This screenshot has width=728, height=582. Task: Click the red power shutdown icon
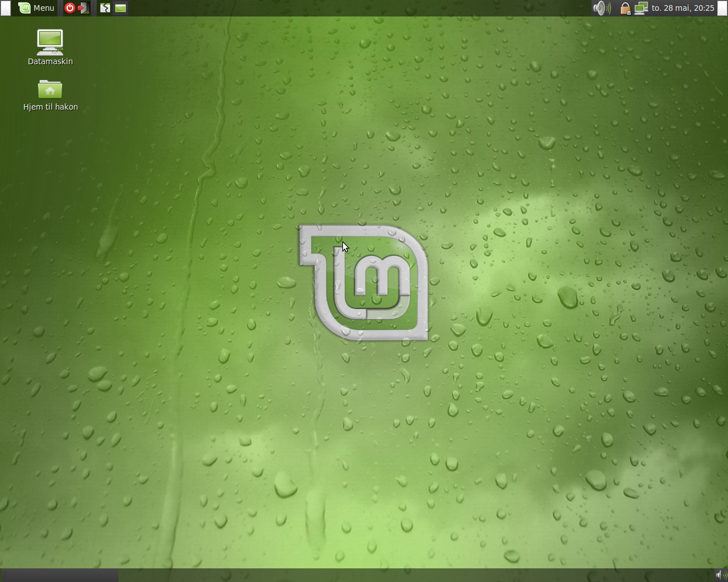(x=70, y=8)
